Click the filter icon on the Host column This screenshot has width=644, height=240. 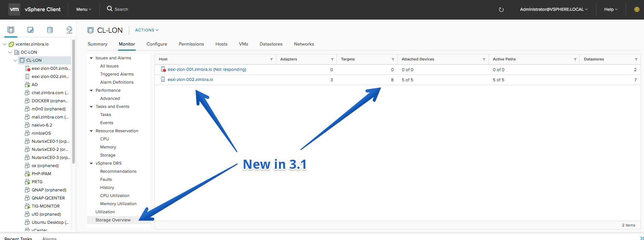[x=272, y=59]
